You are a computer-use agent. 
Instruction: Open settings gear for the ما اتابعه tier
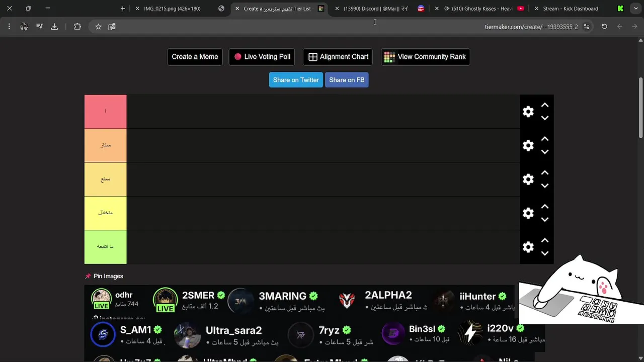click(x=528, y=247)
